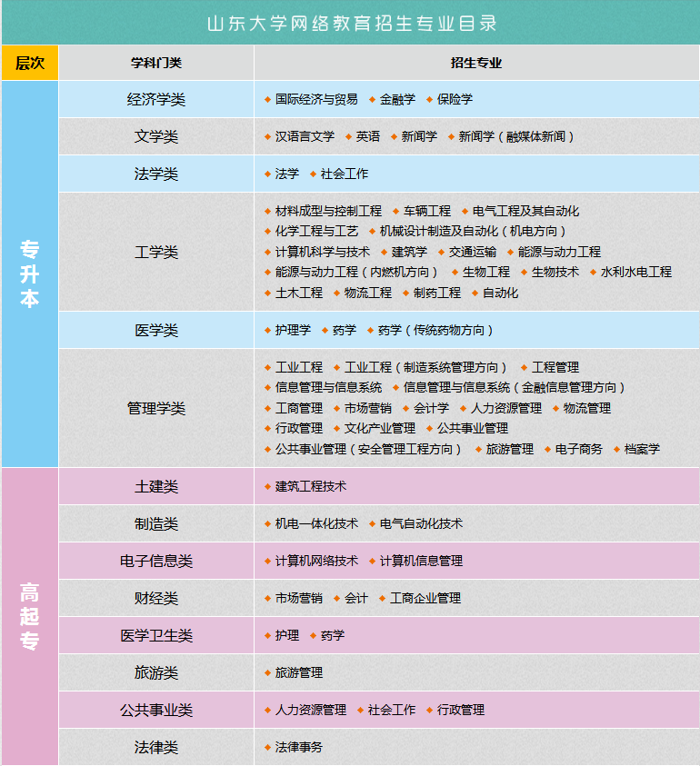Click 工程管理 major
The image size is (700, 766).
(x=555, y=367)
